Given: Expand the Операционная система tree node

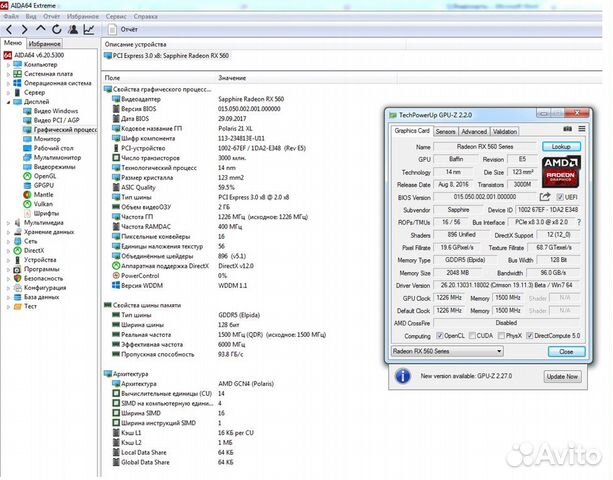Looking at the screenshot, I should [x=8, y=83].
